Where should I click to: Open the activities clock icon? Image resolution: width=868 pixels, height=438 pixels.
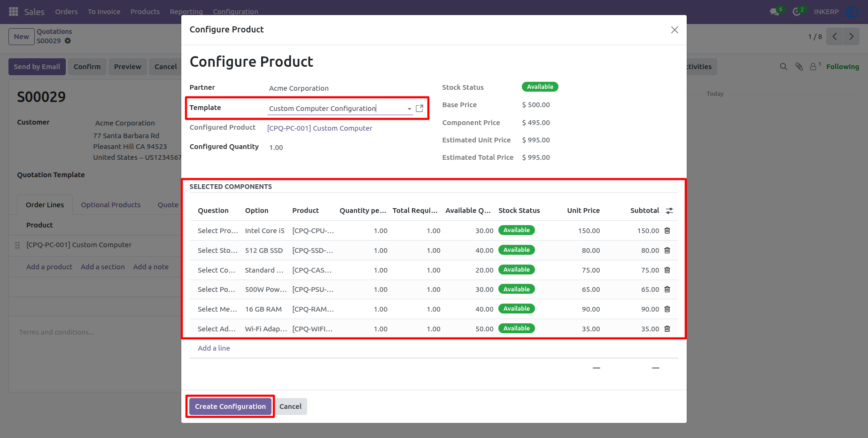[797, 12]
